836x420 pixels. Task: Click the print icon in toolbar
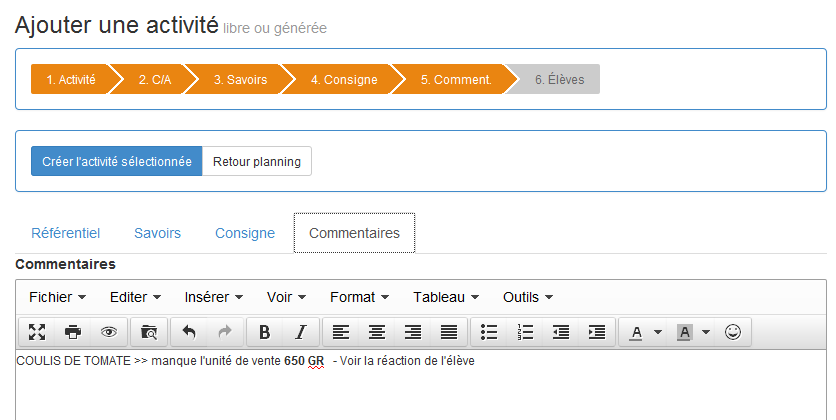point(73,332)
